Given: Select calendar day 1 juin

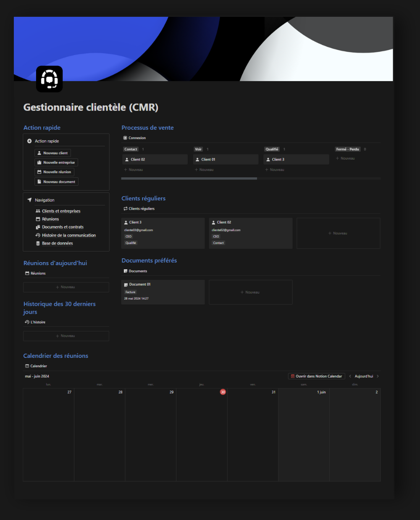Looking at the screenshot, I should pos(304,435).
